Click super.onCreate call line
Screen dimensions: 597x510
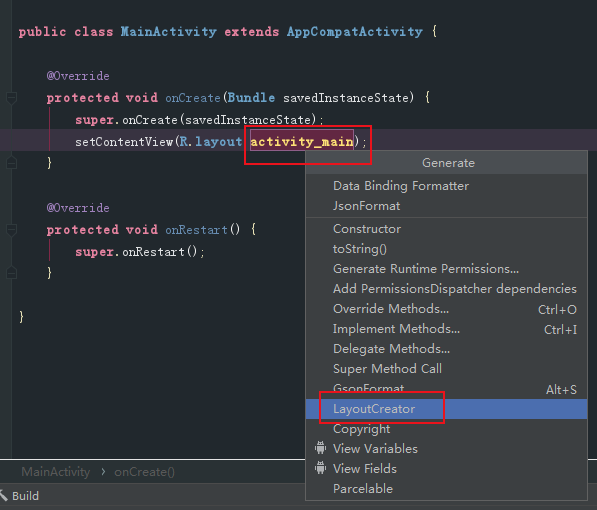pos(199,120)
